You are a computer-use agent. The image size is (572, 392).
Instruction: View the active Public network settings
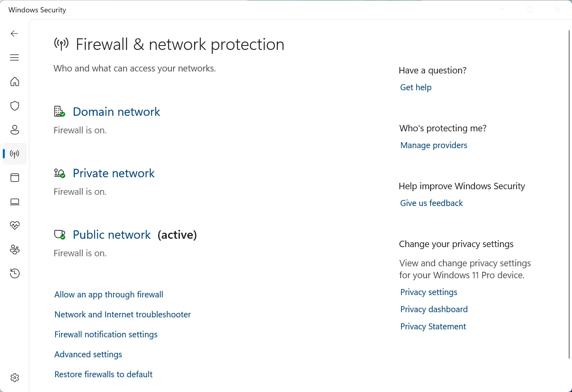click(x=111, y=235)
